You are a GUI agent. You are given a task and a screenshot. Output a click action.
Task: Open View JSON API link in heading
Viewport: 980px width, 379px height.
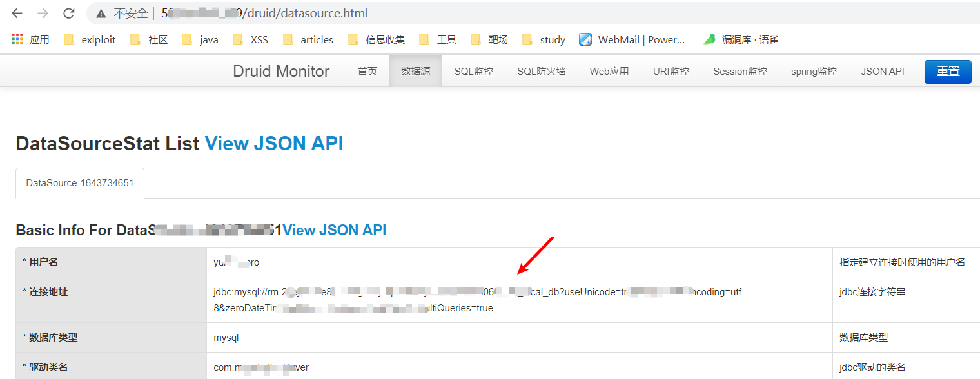point(274,143)
